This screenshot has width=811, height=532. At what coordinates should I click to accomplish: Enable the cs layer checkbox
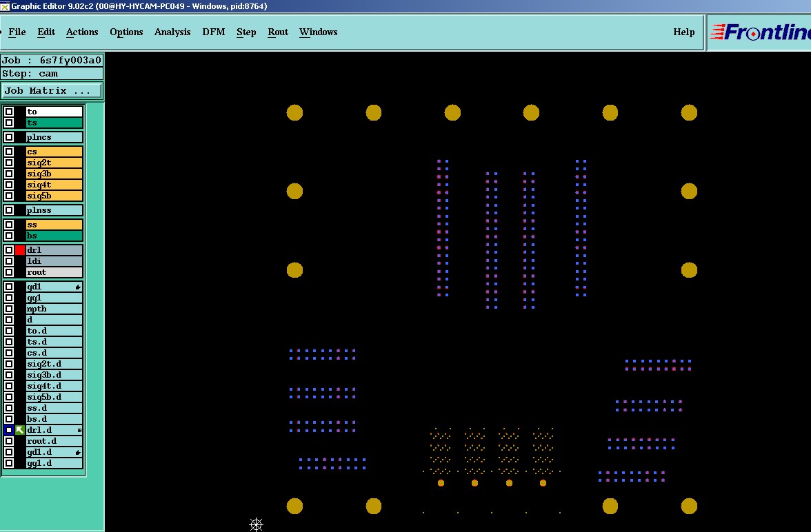point(9,152)
